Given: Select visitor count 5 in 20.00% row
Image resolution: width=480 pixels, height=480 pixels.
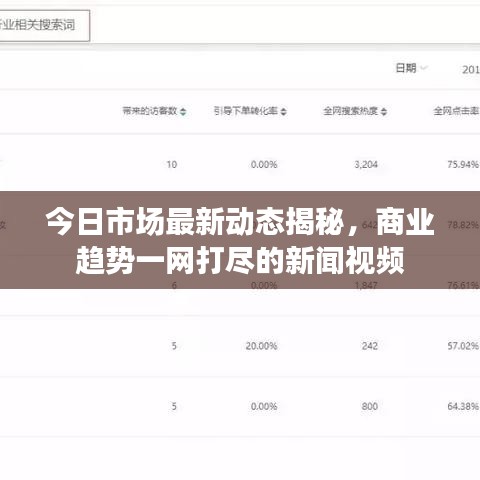Looking at the screenshot, I should [174, 346].
